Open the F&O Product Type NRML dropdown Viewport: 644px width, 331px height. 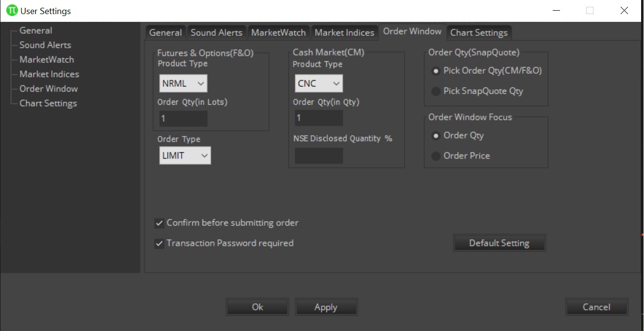pos(183,83)
